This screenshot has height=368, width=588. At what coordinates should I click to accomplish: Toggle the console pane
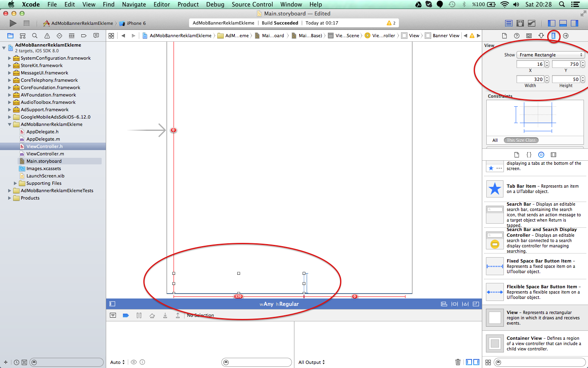click(x=476, y=362)
